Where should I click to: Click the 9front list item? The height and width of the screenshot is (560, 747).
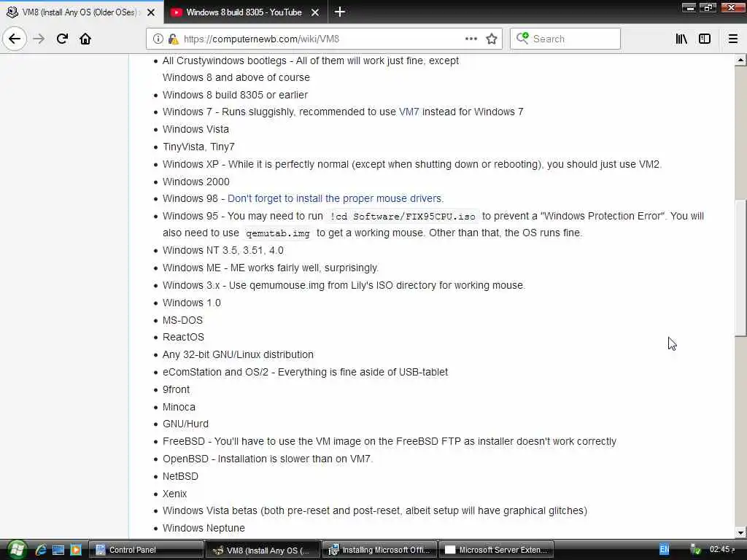pyautogui.click(x=176, y=389)
